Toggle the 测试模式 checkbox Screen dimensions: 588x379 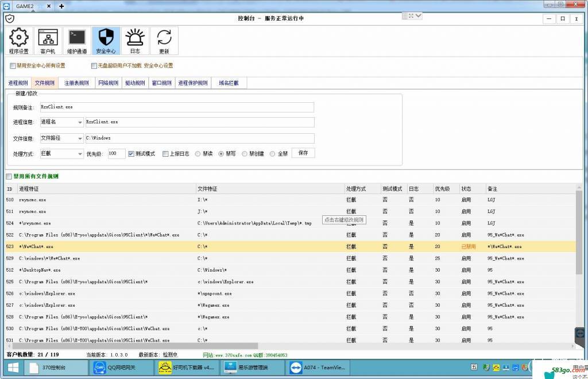tap(131, 154)
